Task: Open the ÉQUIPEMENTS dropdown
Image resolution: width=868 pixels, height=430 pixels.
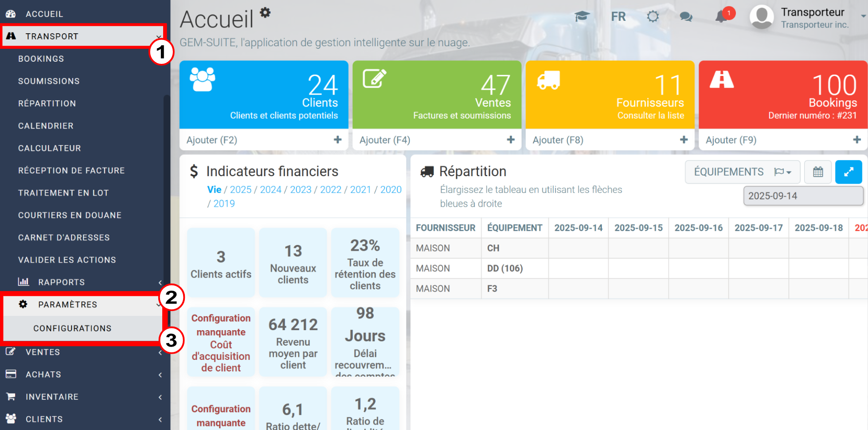Action: click(742, 172)
